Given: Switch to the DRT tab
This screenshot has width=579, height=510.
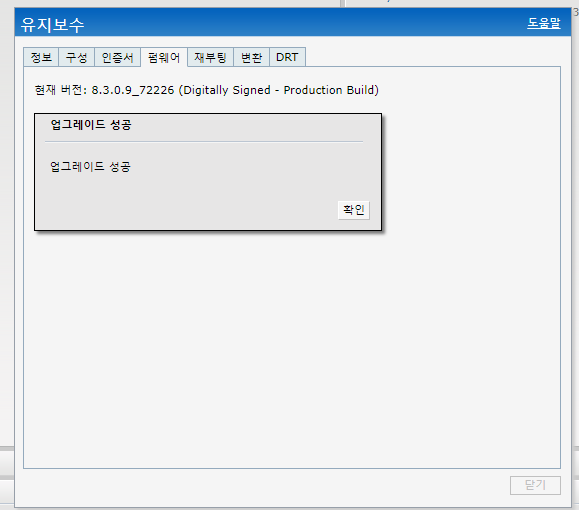Looking at the screenshot, I should point(287,57).
